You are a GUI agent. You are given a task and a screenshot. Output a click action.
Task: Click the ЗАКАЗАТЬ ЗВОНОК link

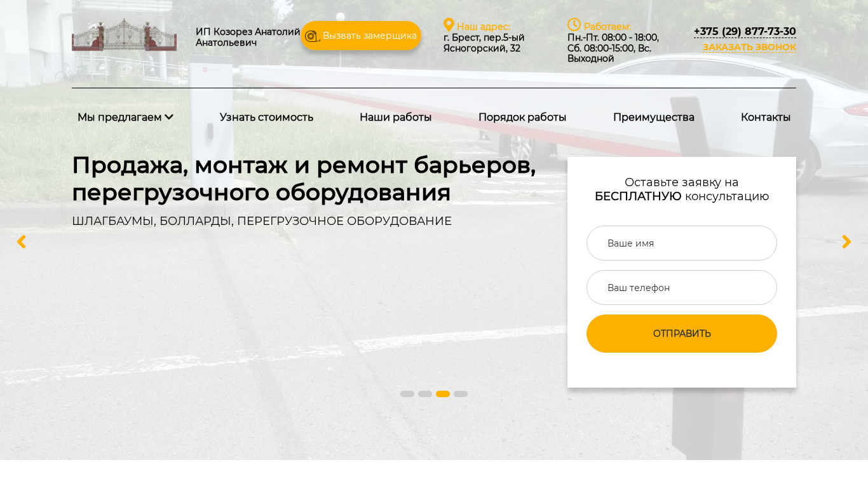pyautogui.click(x=749, y=47)
